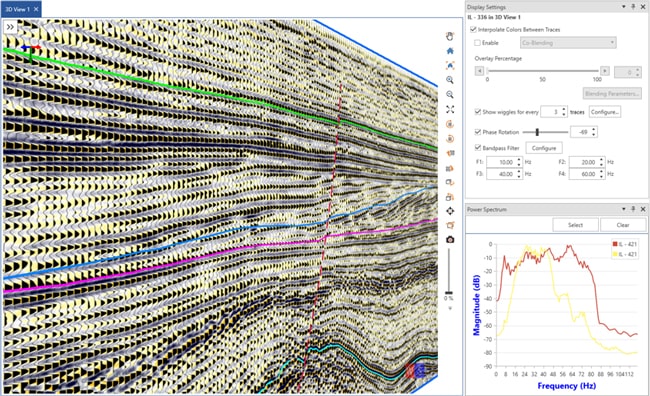This screenshot has height=396, width=650.
Task: Toggle the Bandpass Filter checkbox
Action: click(x=478, y=148)
